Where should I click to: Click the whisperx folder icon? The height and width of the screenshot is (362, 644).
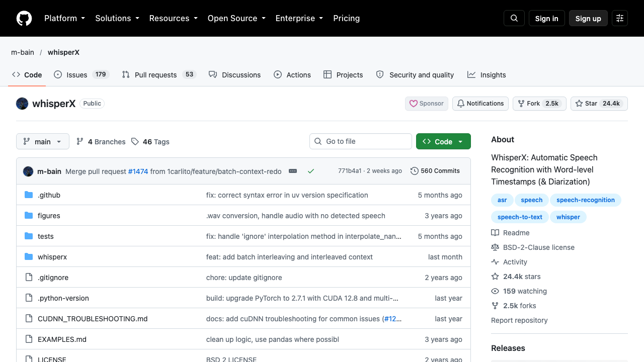pos(29,257)
